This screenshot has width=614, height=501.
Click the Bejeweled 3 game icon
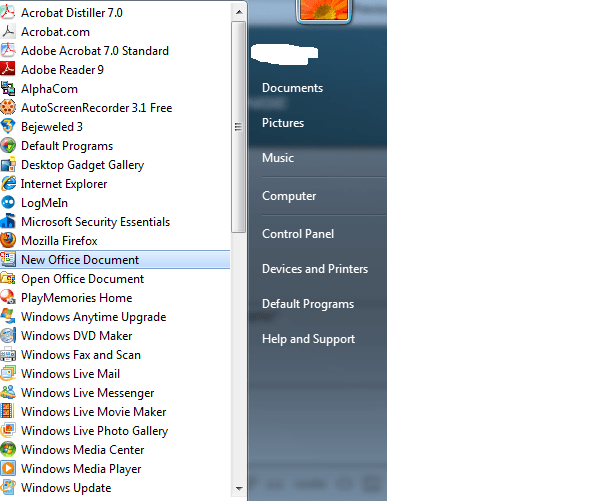point(8,127)
